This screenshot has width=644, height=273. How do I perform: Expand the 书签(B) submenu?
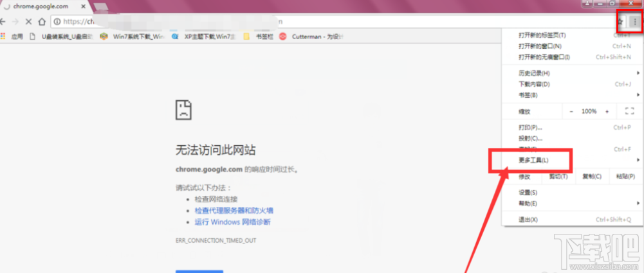tap(572, 95)
